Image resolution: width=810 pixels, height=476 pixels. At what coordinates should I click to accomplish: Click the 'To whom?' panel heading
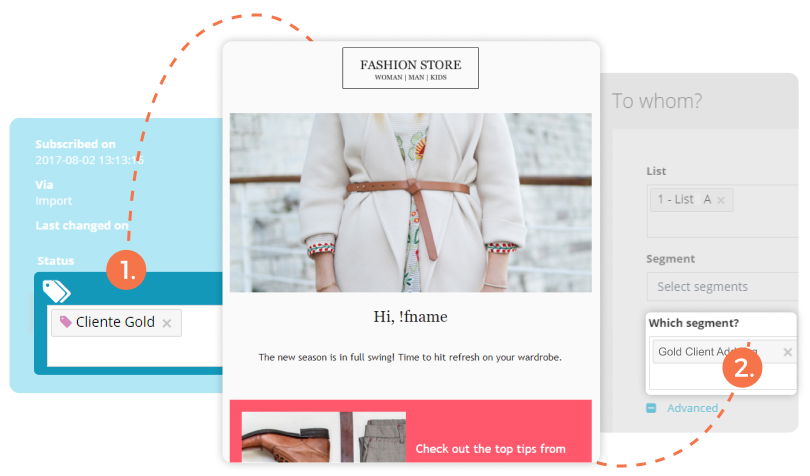point(657,101)
